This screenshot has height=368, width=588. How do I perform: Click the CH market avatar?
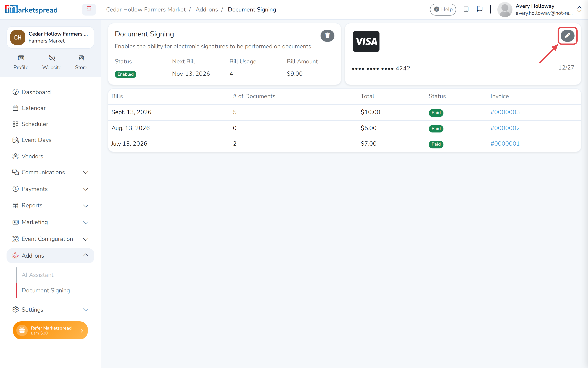tap(18, 37)
